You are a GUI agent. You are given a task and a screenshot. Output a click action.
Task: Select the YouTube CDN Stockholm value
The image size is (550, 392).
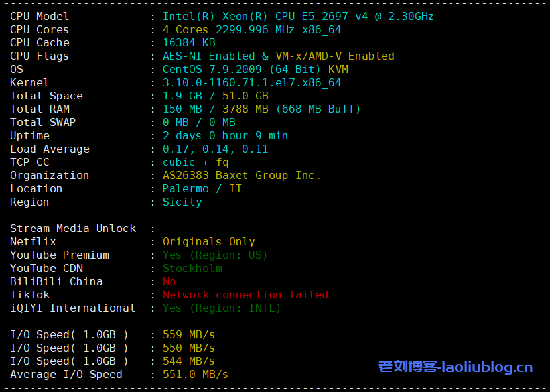point(192,268)
